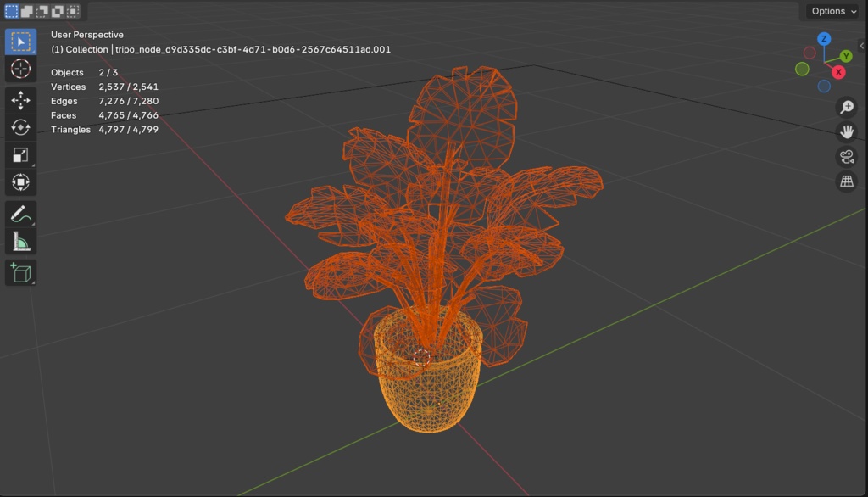Activate the 3D Cursor tool

(x=20, y=69)
